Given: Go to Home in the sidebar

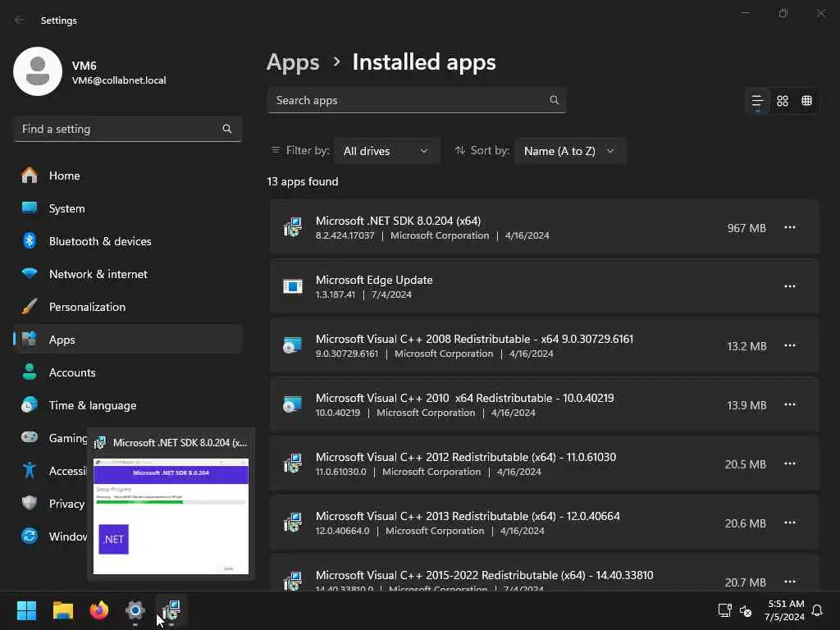Looking at the screenshot, I should click(x=128, y=176).
